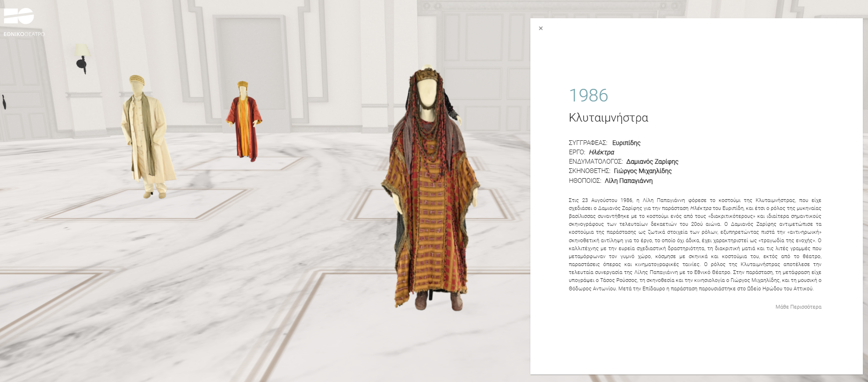Image resolution: width=868 pixels, height=382 pixels.
Task: Select the Clytemnestra striped costume mannequin
Action: coord(430,189)
